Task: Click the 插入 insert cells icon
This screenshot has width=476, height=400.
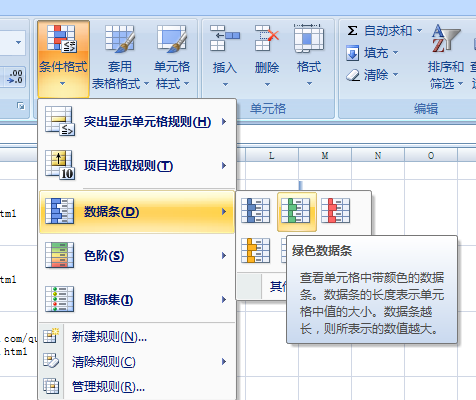Action: tap(225, 38)
